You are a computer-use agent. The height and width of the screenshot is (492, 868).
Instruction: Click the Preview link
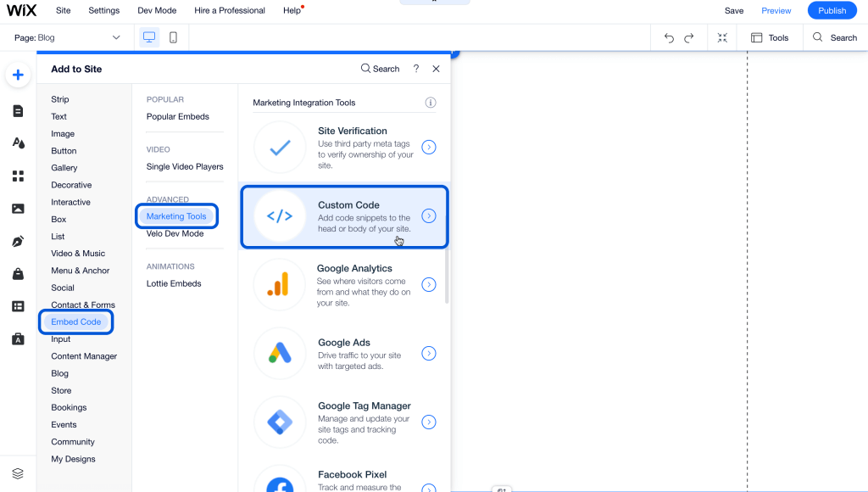click(776, 10)
